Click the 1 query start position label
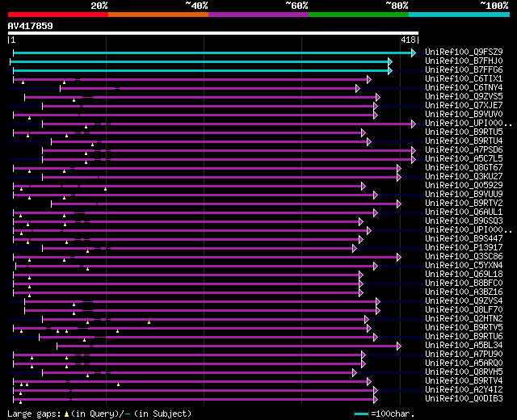The height and width of the screenshot is (420, 517). pos(13,40)
